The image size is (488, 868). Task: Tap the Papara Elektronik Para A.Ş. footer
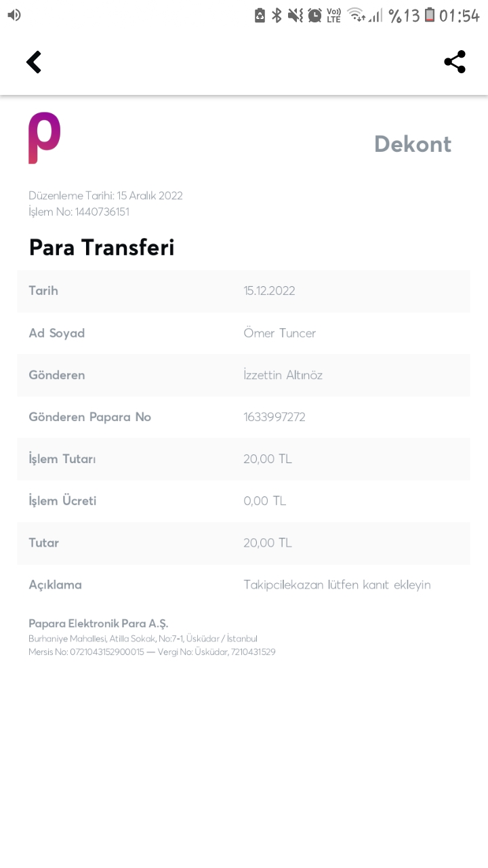(98, 623)
